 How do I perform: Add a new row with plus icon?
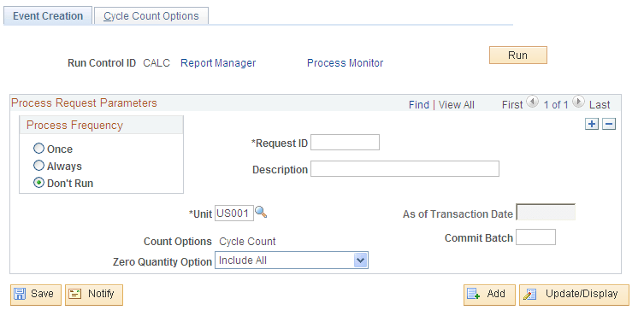pos(592,125)
